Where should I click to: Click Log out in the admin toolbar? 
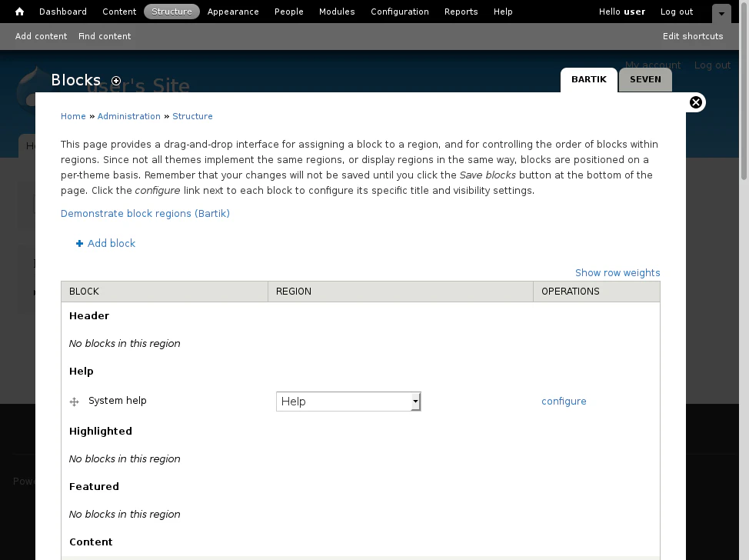(x=676, y=12)
